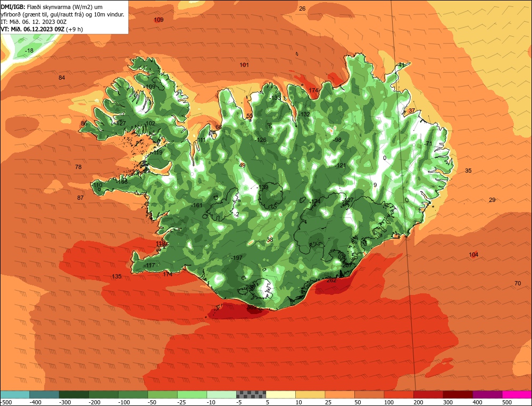Select the dark maroon swatch between 300 and 400
Viewport: 532px width, 406px height.
pos(458,394)
